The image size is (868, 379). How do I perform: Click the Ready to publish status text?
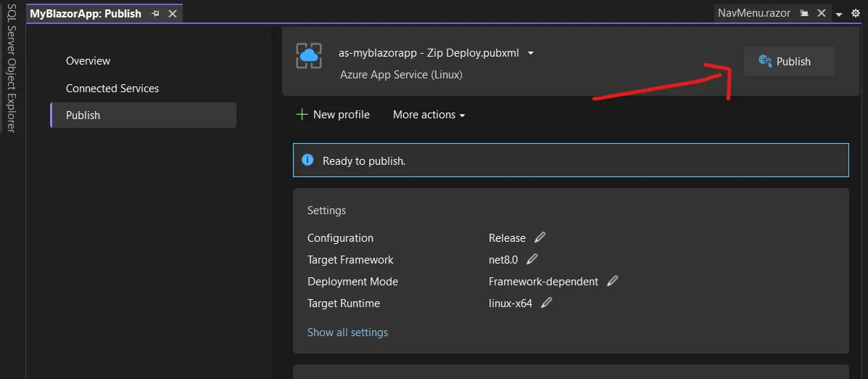pyautogui.click(x=364, y=161)
